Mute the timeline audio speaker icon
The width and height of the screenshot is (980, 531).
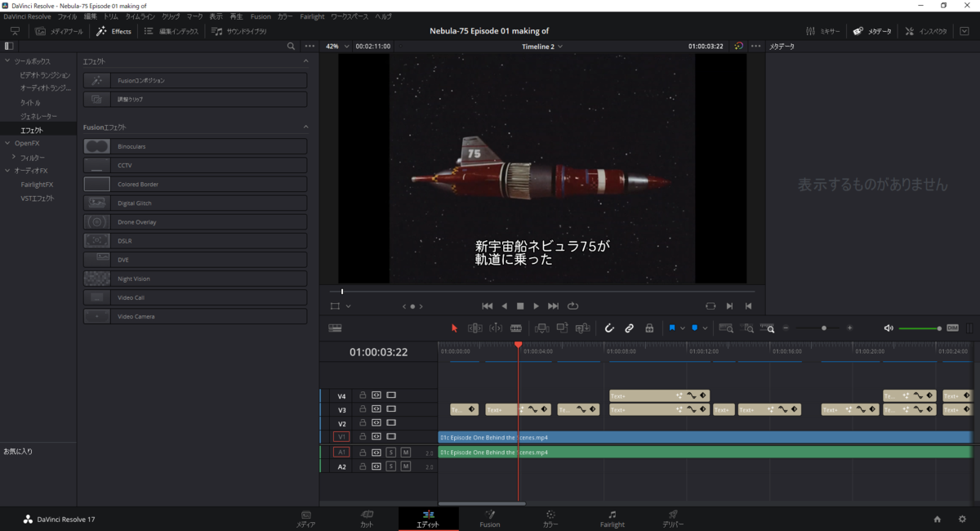point(889,328)
